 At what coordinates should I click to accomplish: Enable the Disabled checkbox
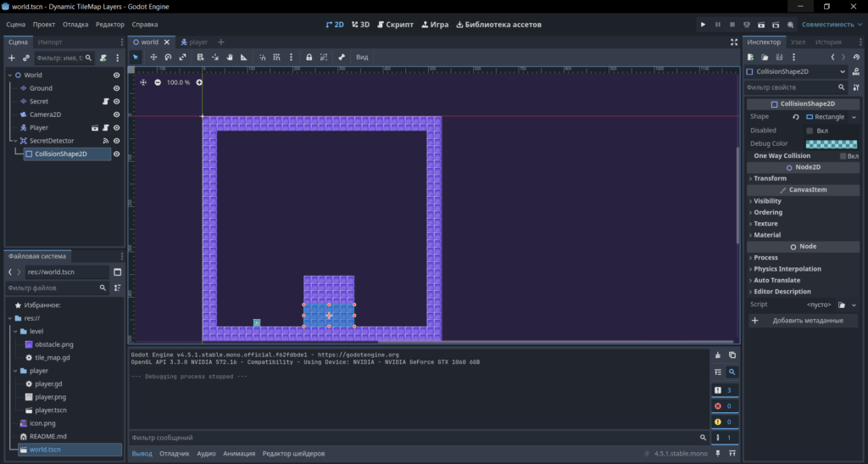pyautogui.click(x=810, y=131)
